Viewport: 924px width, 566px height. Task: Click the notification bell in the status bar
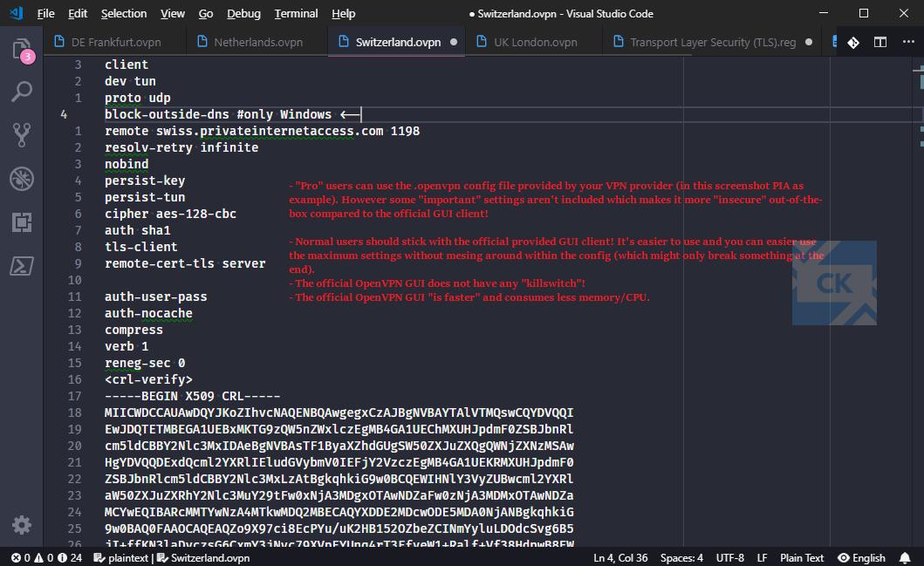click(x=905, y=558)
